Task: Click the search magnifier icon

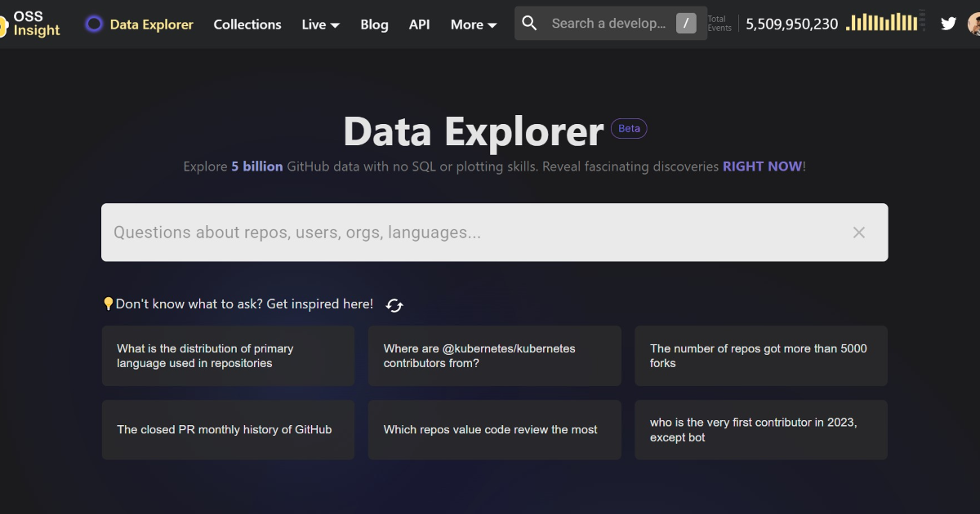Action: point(529,23)
